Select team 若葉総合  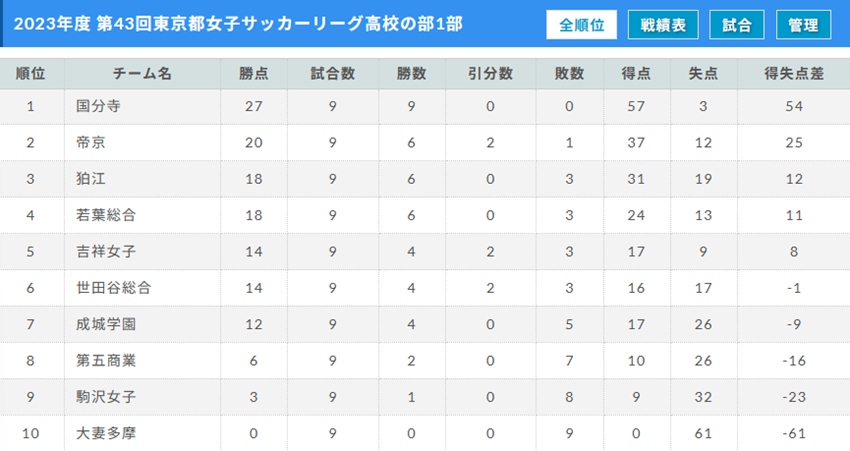point(106,215)
